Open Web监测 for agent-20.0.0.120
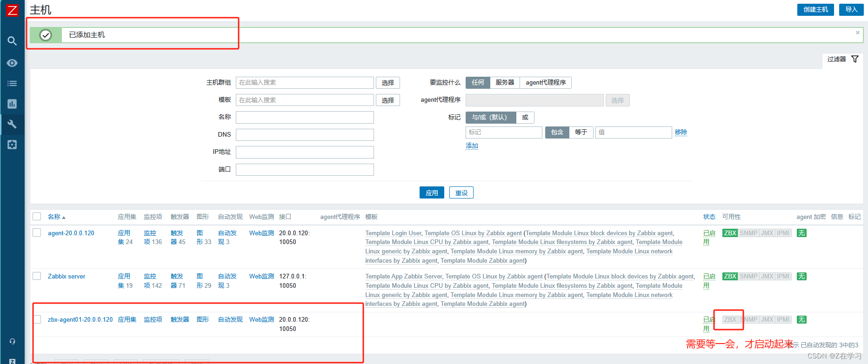The height and width of the screenshot is (364, 868). 261,233
